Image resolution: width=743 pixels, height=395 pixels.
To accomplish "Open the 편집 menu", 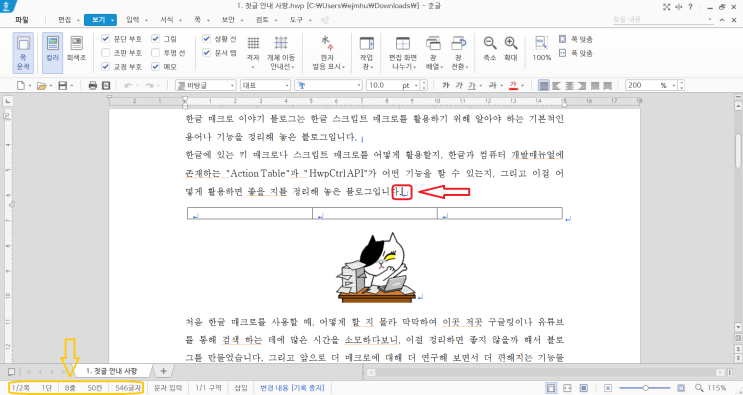I will (65, 20).
